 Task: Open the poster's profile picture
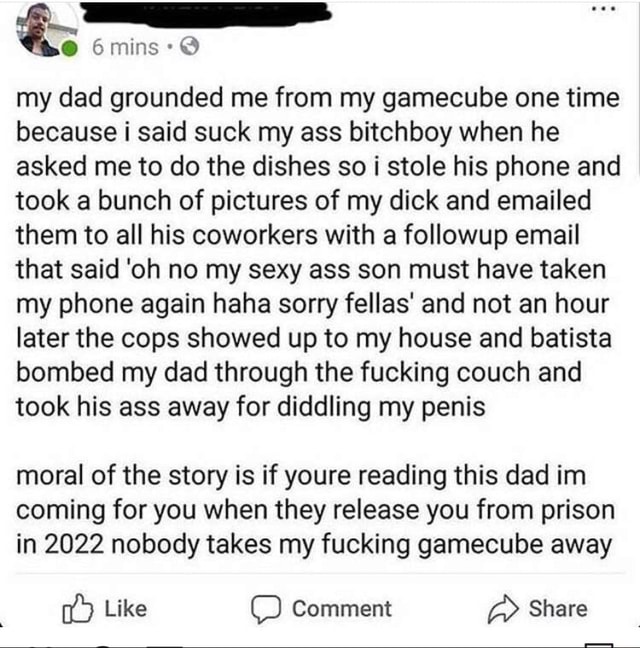pos(45,30)
